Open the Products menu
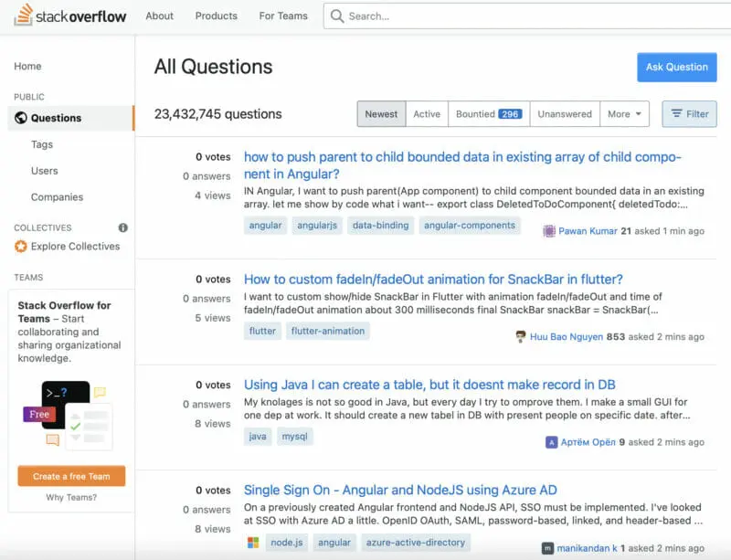 (216, 16)
